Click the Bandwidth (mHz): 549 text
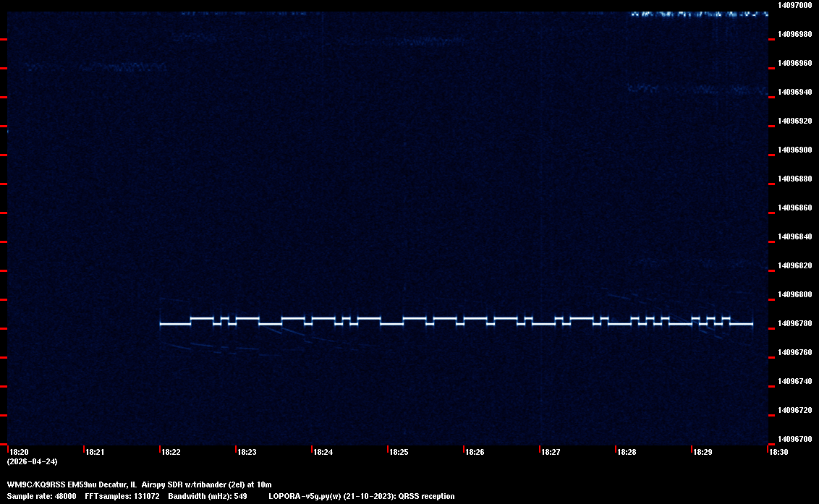The width and height of the screenshot is (819, 504). 208,496
